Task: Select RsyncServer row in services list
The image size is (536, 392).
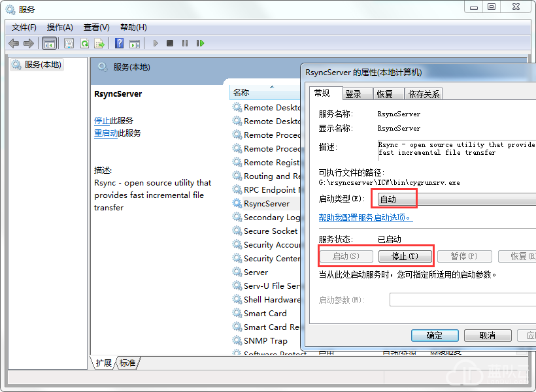Action: point(266,204)
